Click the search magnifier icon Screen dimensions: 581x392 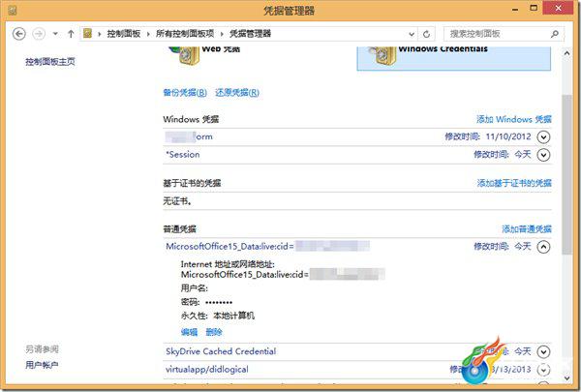point(555,34)
